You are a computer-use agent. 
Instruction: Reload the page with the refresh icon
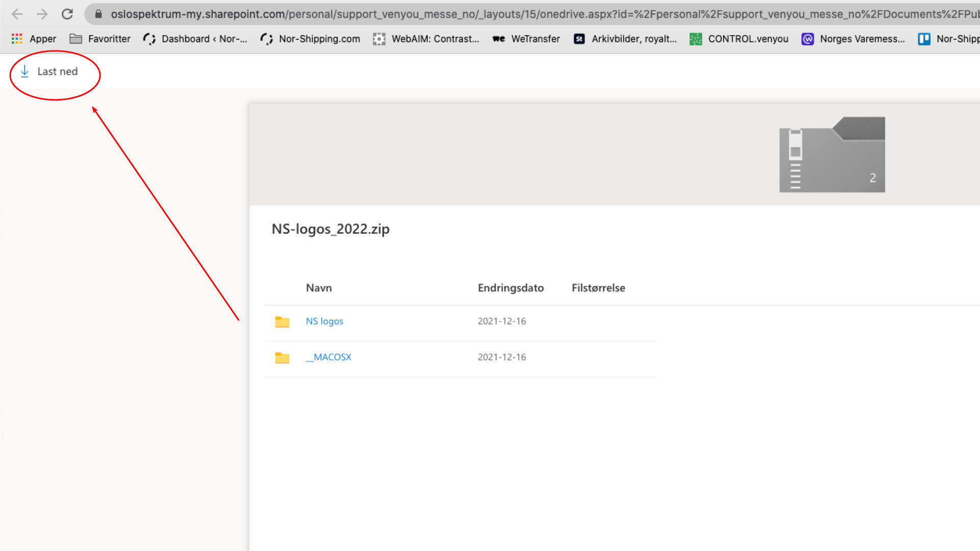[67, 14]
